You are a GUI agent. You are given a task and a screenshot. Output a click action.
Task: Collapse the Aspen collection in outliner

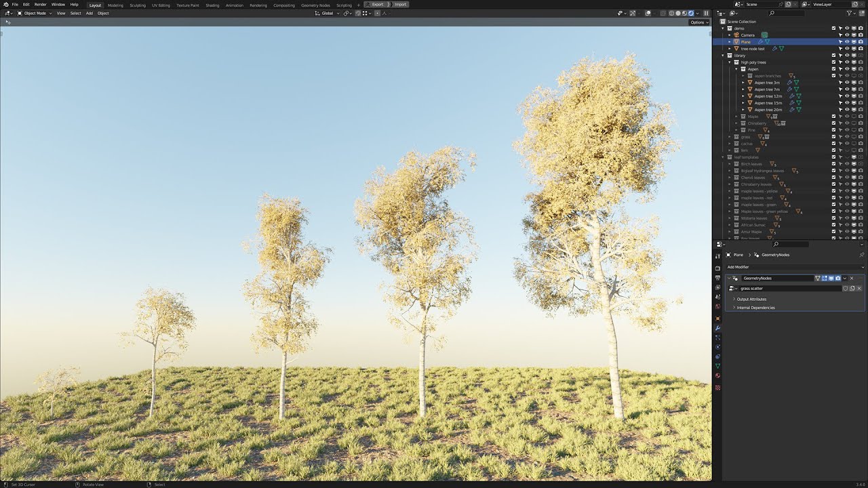point(736,69)
